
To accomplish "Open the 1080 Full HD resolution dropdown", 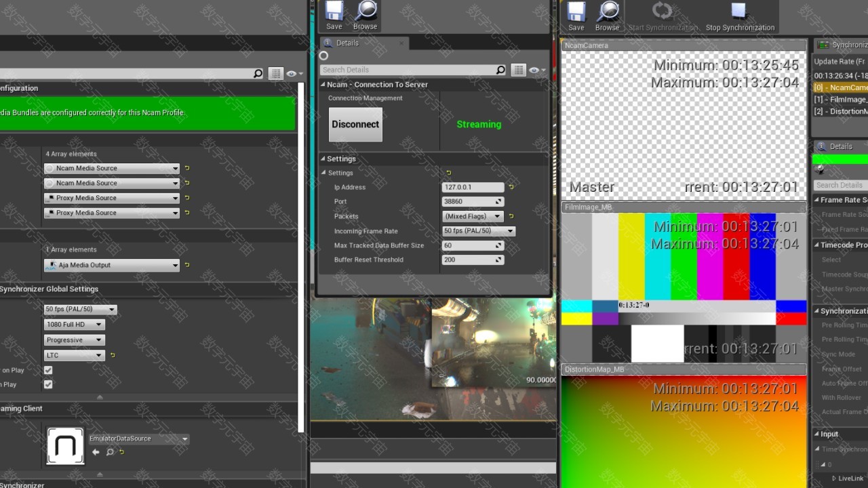I will 74,325.
